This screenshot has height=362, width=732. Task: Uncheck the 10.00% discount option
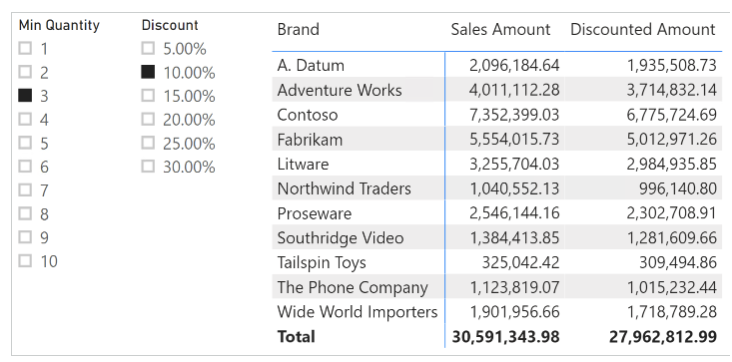pos(148,72)
